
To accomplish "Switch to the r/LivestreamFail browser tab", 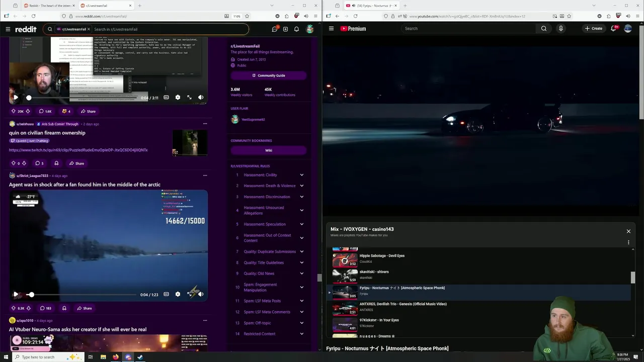I will pyautogui.click(x=105, y=6).
